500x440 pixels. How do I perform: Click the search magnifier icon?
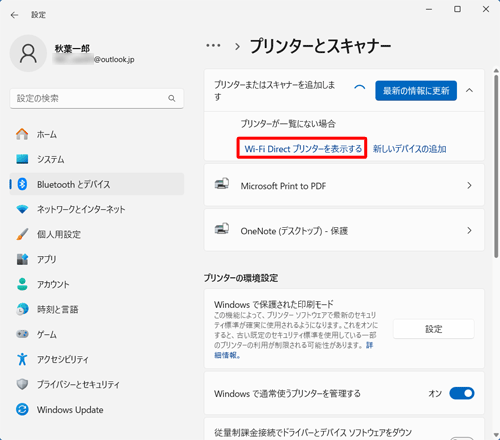(172, 98)
